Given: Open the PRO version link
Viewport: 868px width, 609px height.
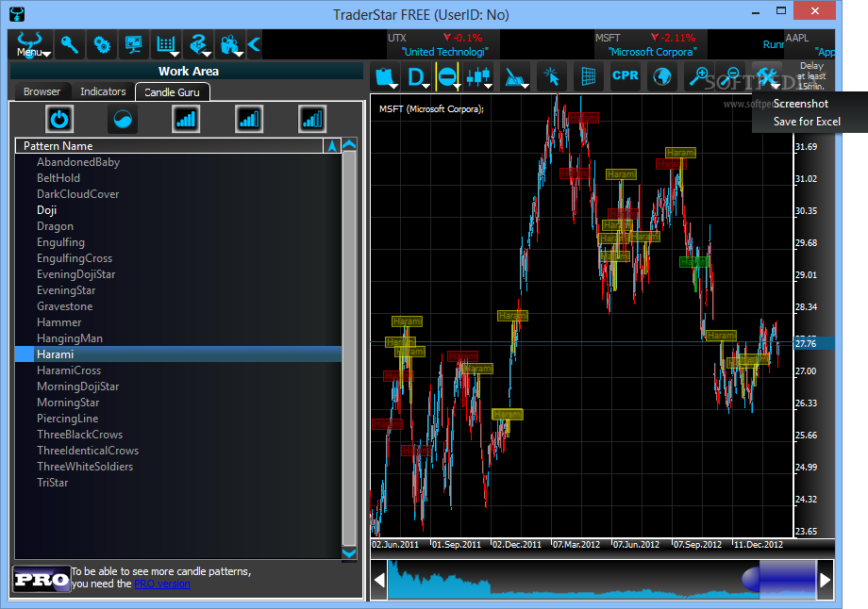Looking at the screenshot, I should 161,584.
